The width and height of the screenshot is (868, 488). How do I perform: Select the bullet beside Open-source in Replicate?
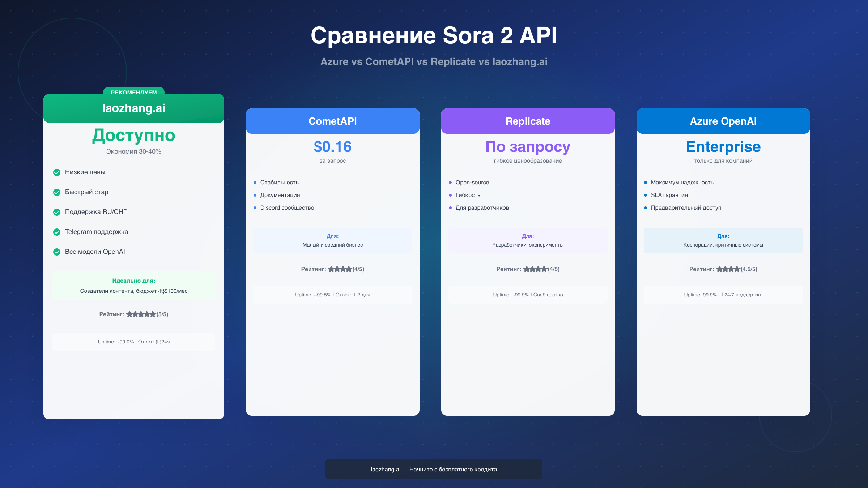(451, 183)
